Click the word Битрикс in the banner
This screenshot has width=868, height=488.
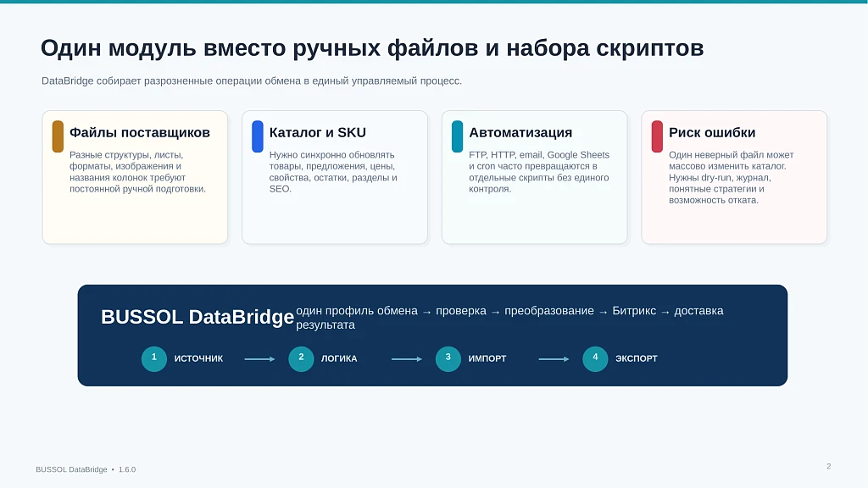tap(634, 311)
